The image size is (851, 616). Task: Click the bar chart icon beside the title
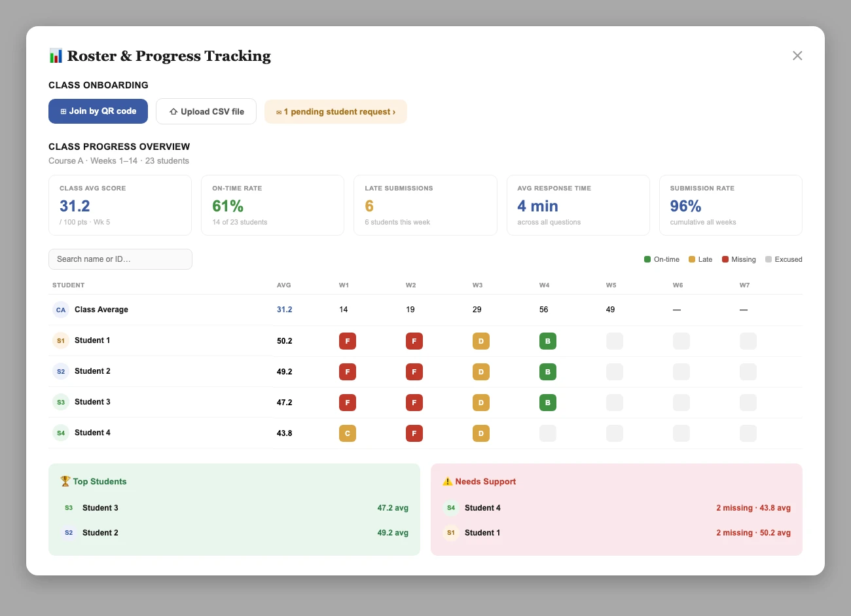tap(56, 56)
